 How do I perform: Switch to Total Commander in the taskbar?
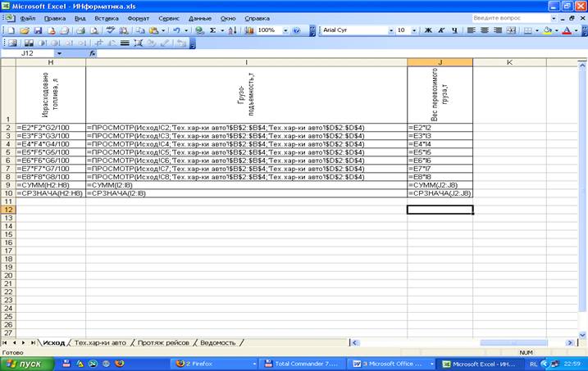click(304, 363)
